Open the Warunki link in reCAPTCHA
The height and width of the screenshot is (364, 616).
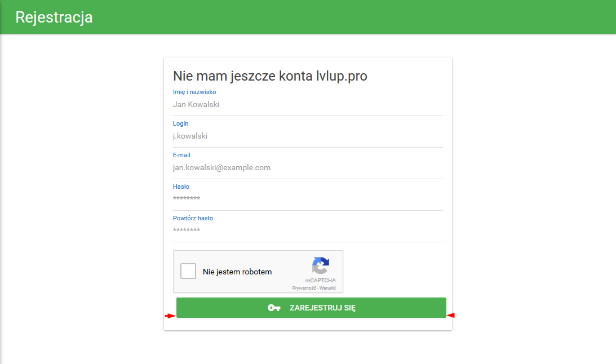coord(328,288)
